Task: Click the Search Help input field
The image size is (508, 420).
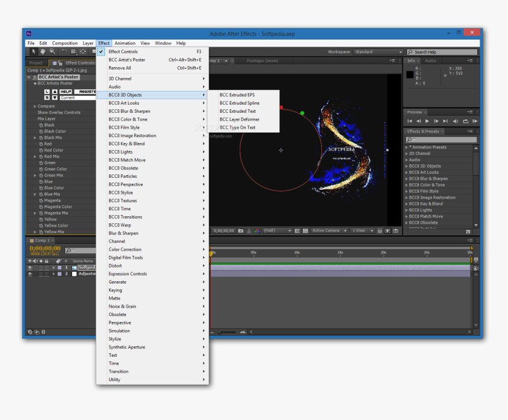Action: click(x=442, y=52)
